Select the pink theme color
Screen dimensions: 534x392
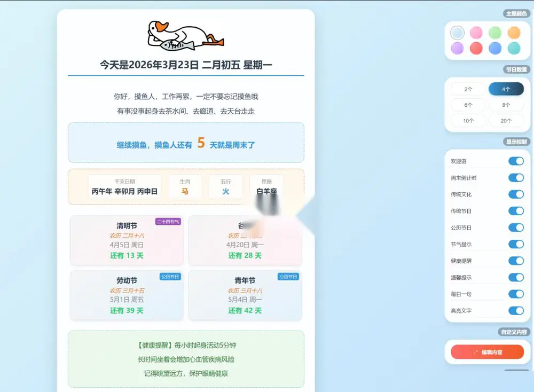pyautogui.click(x=476, y=33)
